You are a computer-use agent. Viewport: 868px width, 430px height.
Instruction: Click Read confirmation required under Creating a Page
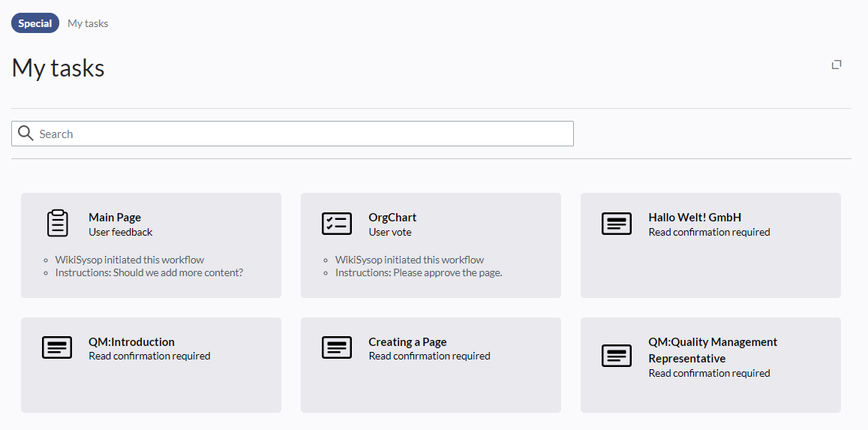(x=430, y=356)
